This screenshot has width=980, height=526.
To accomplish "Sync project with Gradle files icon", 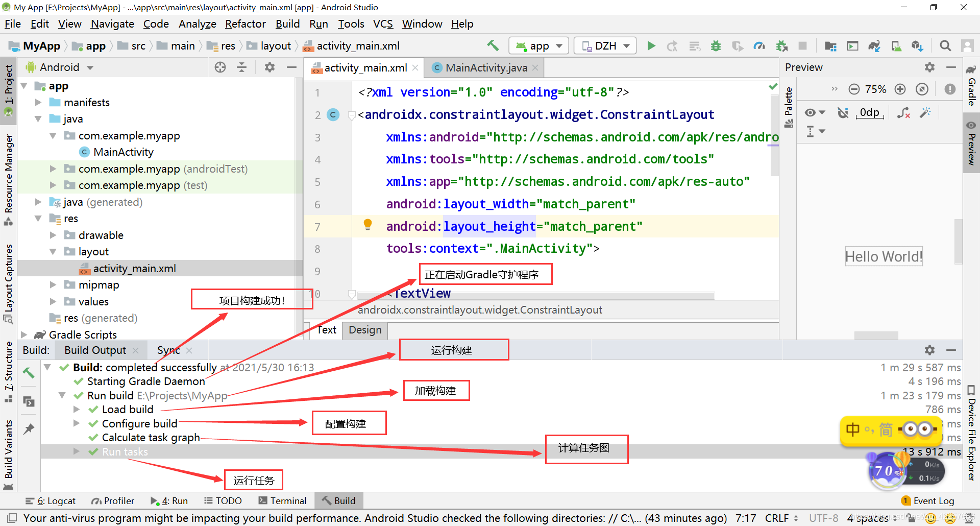I will coord(874,46).
